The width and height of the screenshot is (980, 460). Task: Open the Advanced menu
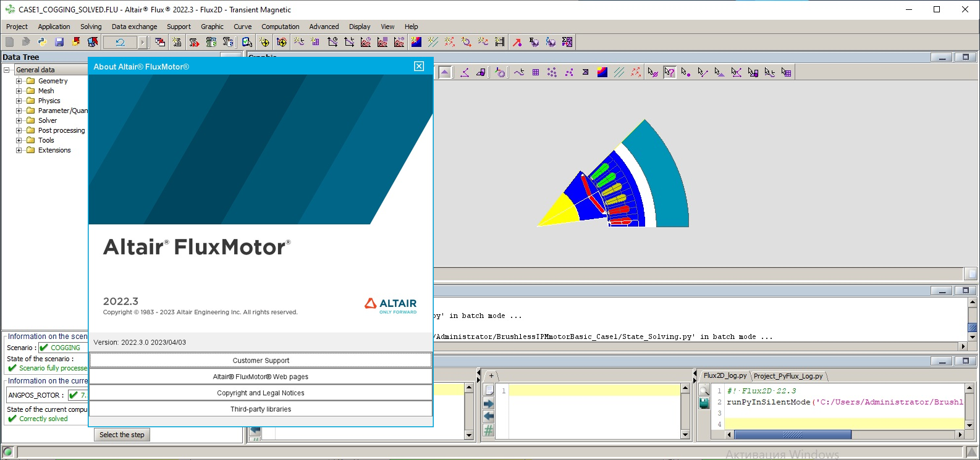[324, 27]
